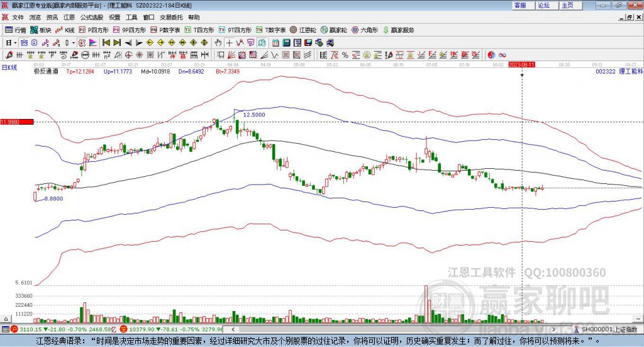Select the hand pan tool

(218, 43)
